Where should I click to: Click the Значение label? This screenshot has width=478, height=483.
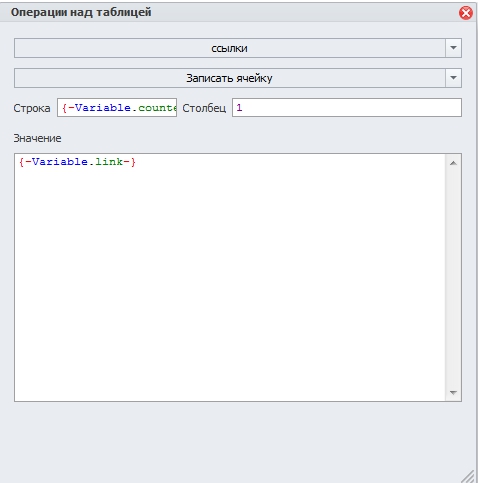click(x=37, y=138)
